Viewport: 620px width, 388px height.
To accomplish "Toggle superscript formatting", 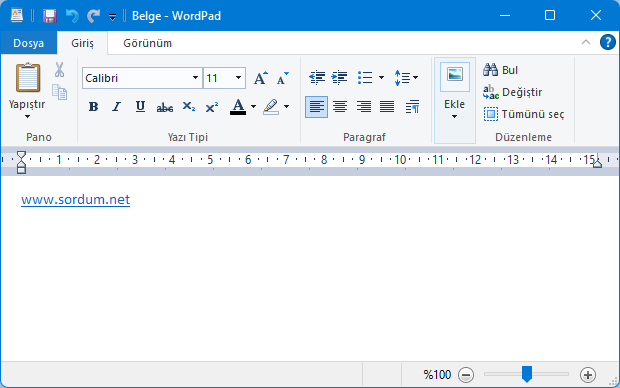I will tap(212, 107).
